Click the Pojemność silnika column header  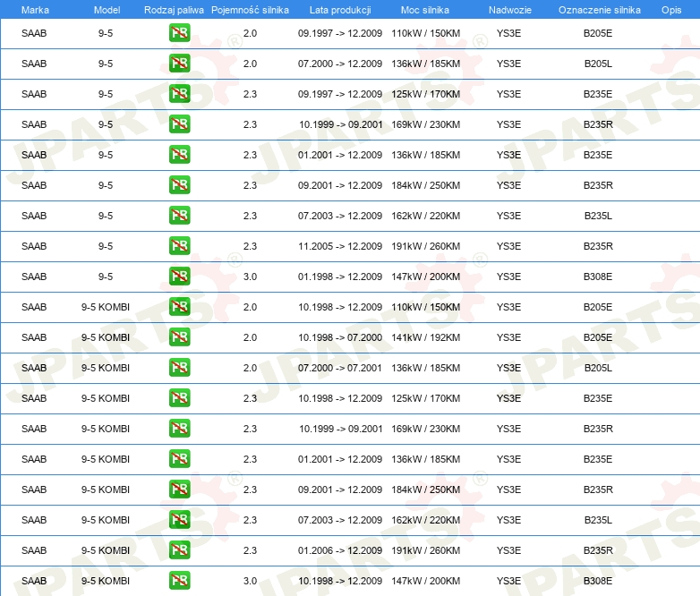(x=250, y=10)
